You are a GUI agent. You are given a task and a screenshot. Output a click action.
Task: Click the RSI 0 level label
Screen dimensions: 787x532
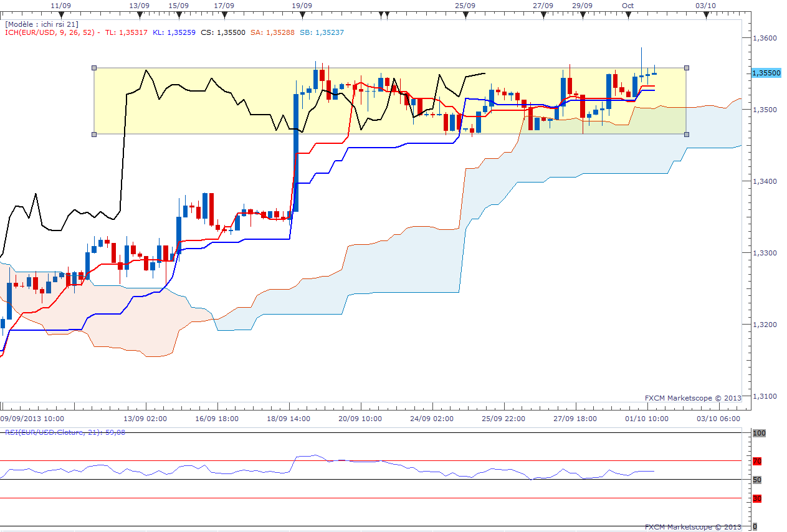point(755,527)
